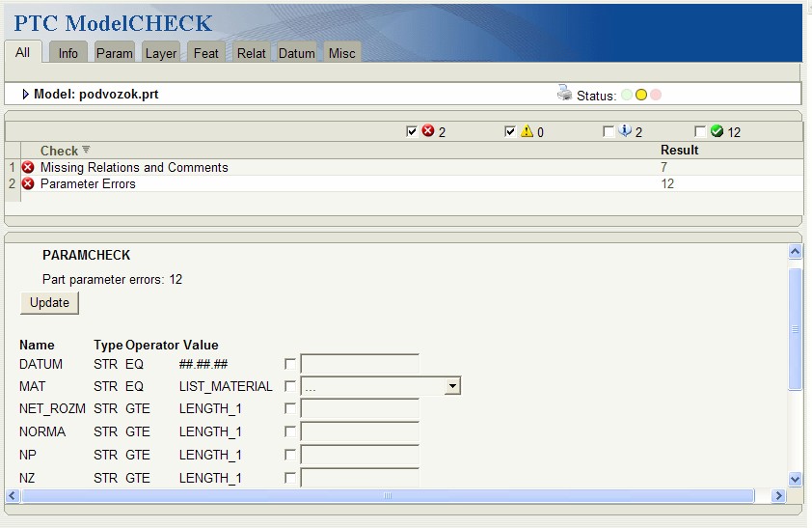Click the horizontal scrollbar thumb
This screenshot has height=528, width=812.
point(388,496)
